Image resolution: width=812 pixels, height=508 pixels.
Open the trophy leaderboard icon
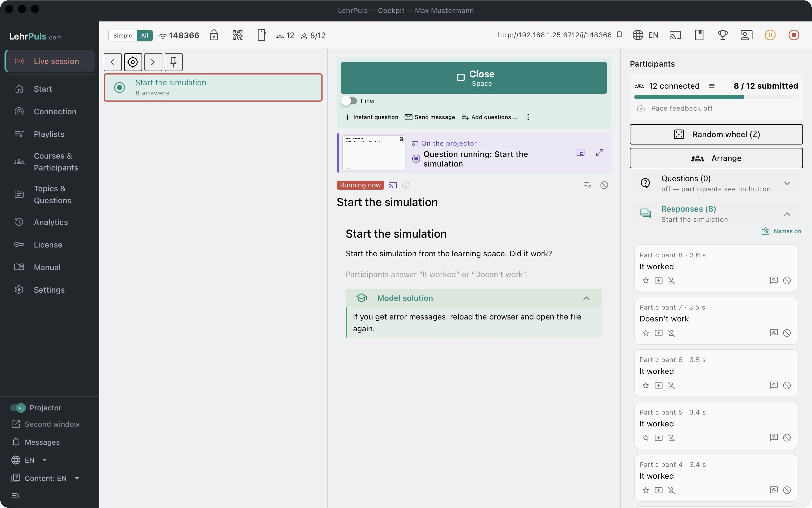(723, 35)
